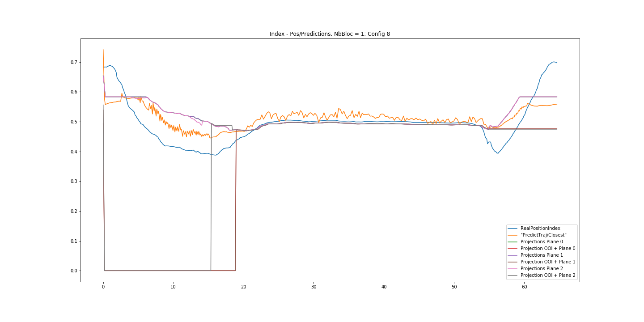
Task: Click the blue line swatch for RealPositionIndex
Action: point(513,228)
